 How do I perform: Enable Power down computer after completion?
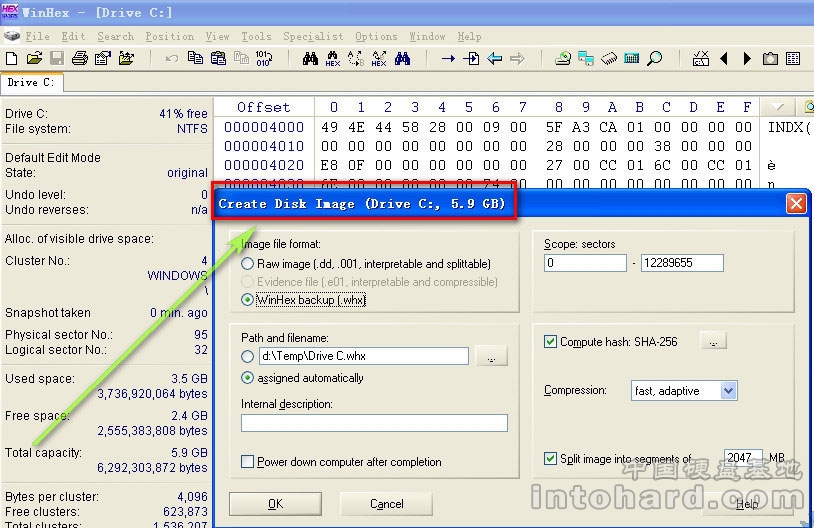pyautogui.click(x=248, y=462)
